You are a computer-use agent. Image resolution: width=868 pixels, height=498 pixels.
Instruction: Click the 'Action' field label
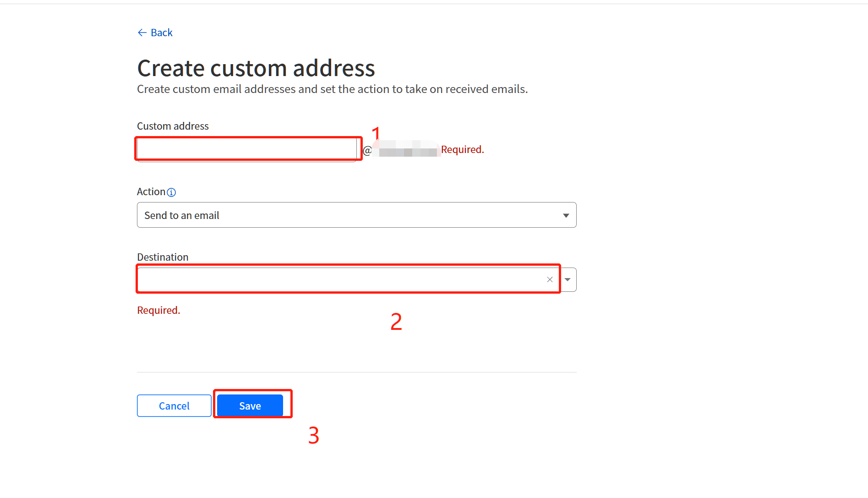[x=151, y=192]
